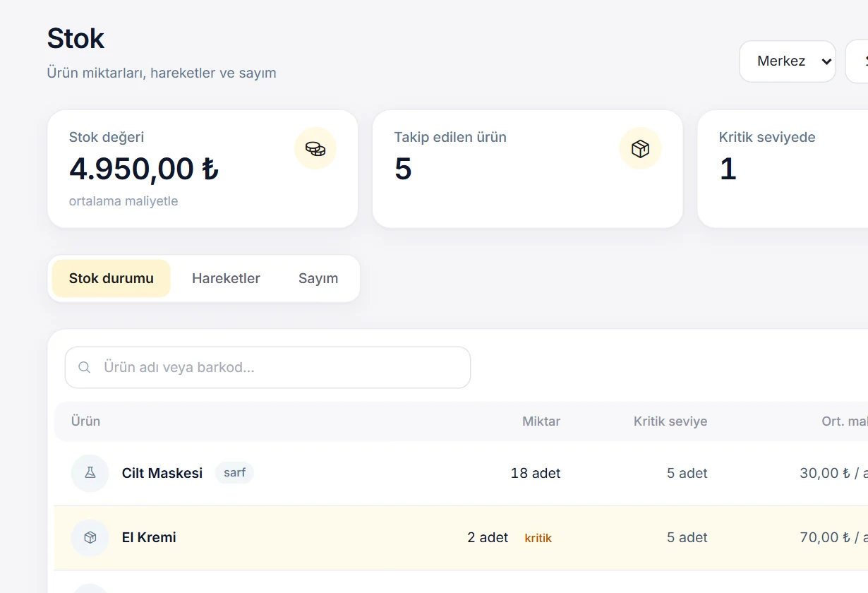
Task: Click the magnifier icon in the search box
Action: [85, 367]
